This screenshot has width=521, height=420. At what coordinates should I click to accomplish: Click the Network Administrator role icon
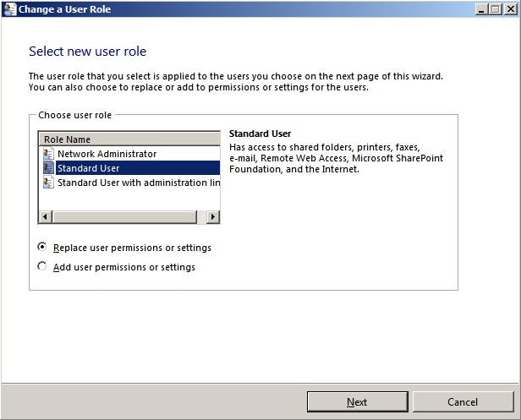(48, 154)
